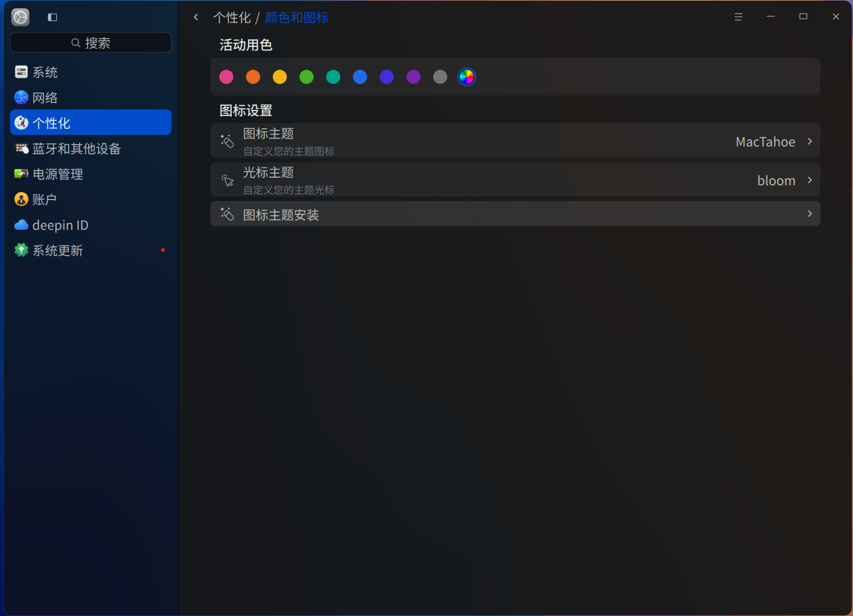Click the Control Center app icon

click(x=20, y=17)
